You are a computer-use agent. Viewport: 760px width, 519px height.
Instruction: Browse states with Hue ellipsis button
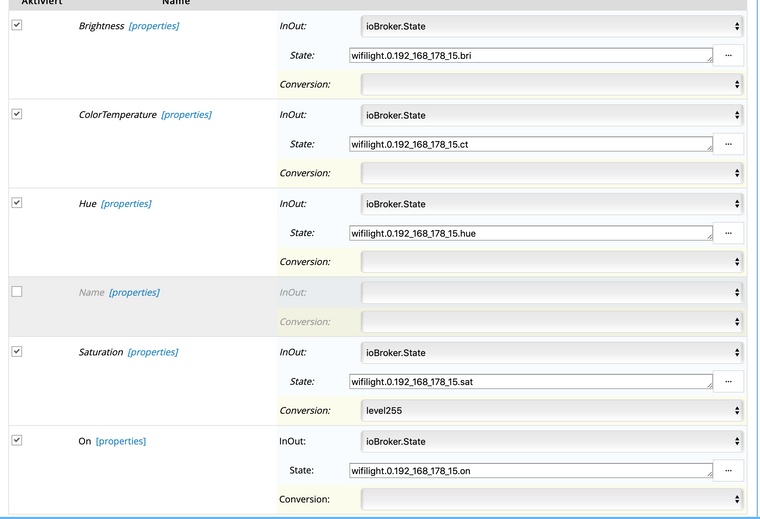pos(728,233)
